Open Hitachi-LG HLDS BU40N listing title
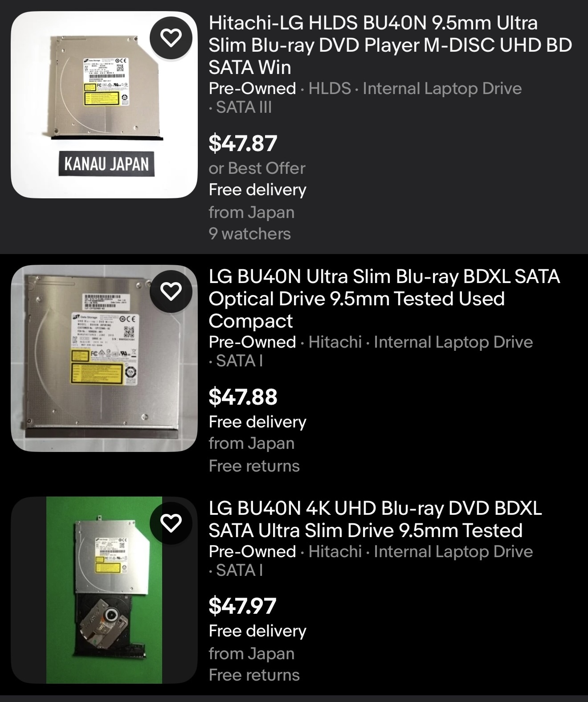 [390, 45]
